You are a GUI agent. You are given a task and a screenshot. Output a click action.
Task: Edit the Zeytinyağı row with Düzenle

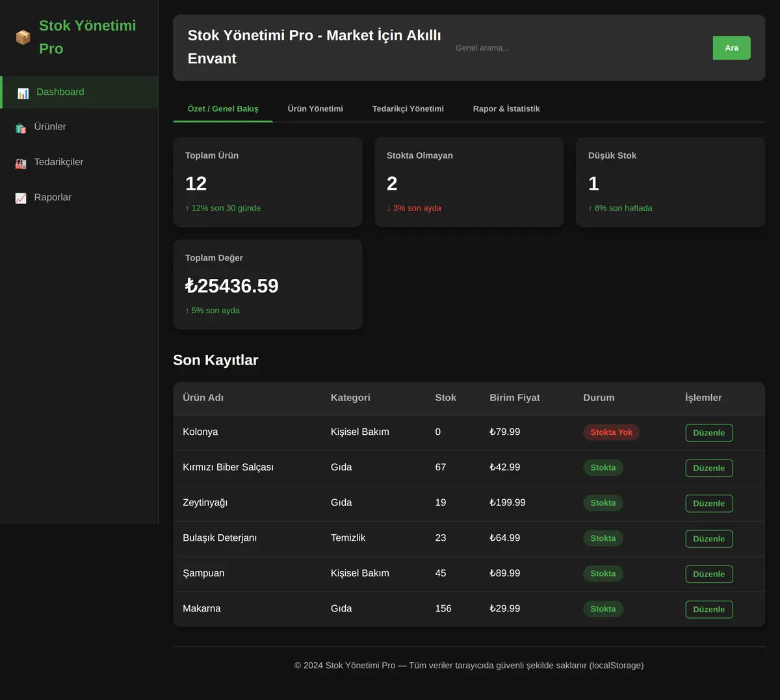click(x=709, y=504)
